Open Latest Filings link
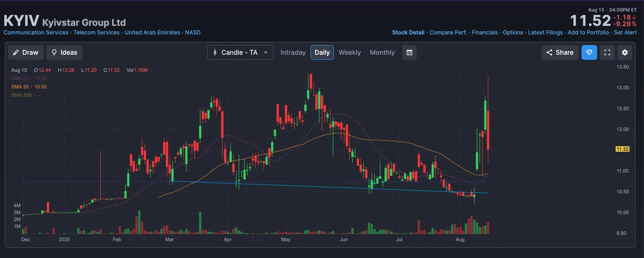The height and width of the screenshot is (258, 644). point(545,33)
